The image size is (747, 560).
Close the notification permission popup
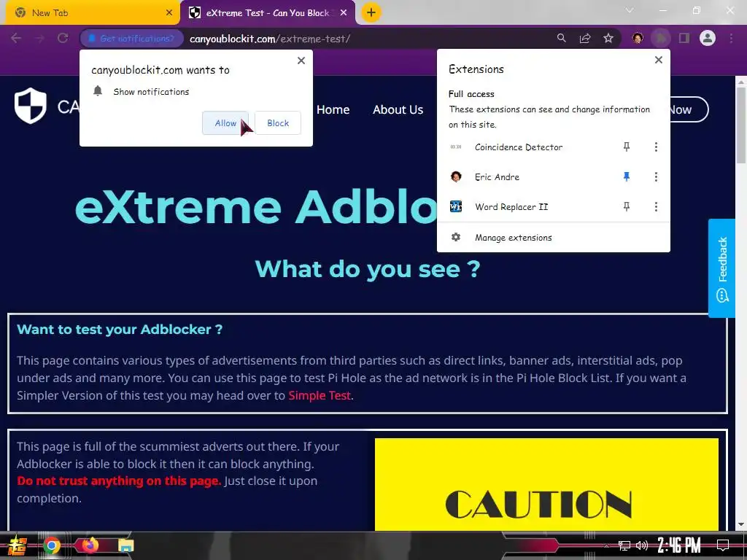pos(301,61)
